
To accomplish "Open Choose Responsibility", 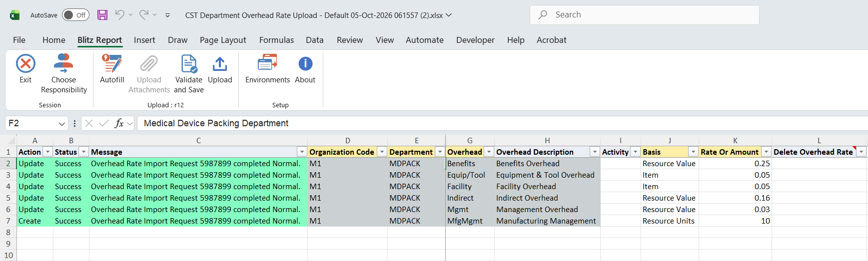I will [x=63, y=74].
